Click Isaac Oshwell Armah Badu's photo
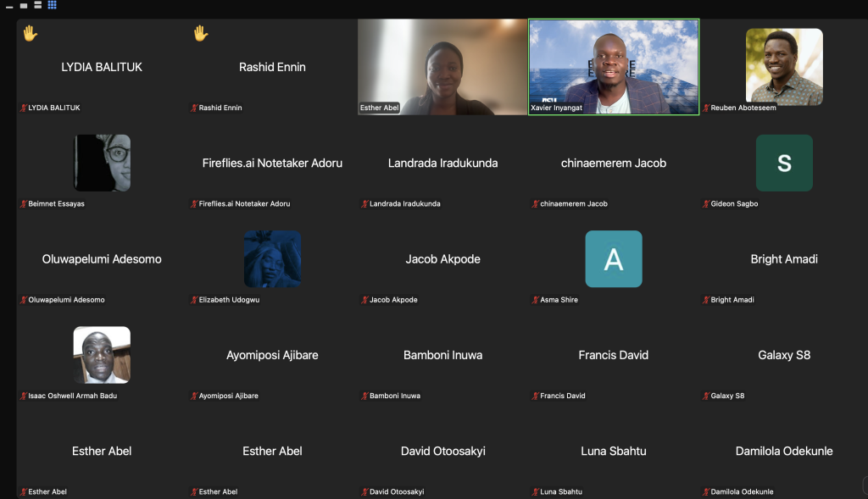The image size is (868, 499). (x=102, y=355)
